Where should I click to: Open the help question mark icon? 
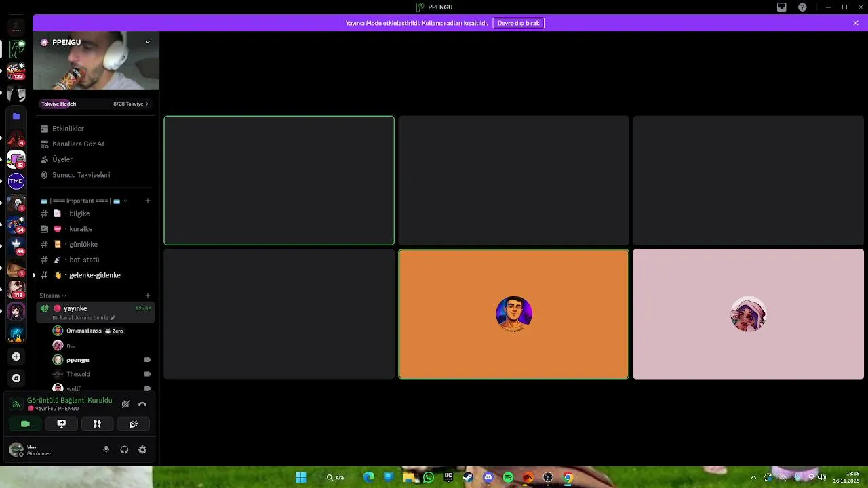803,7
